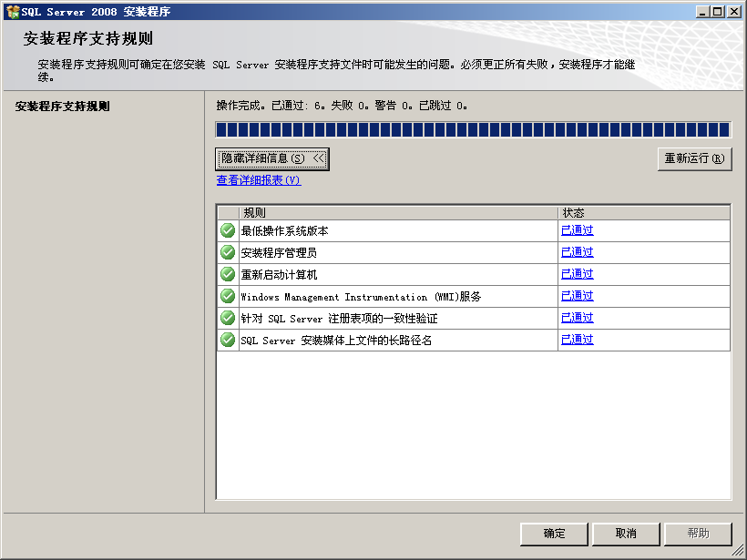Minimize the SQL Server 2008 setup window

coord(702,12)
